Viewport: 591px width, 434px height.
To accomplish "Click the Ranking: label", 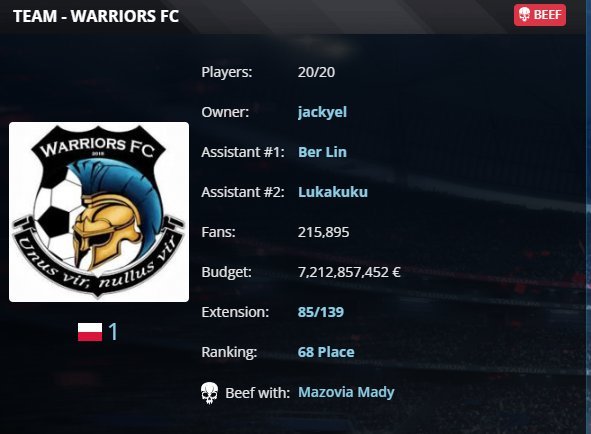I will 229,352.
